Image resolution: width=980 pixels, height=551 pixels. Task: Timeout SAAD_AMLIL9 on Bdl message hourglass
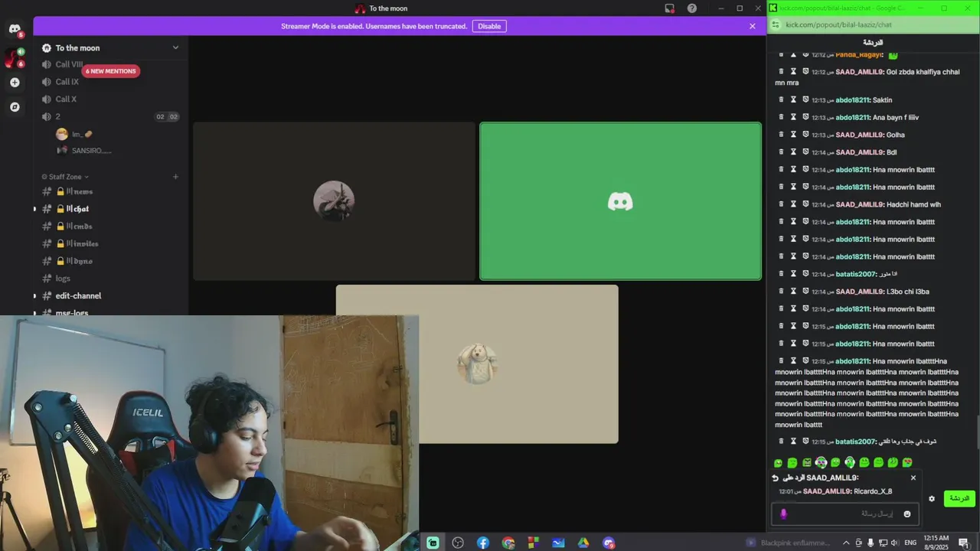click(793, 152)
